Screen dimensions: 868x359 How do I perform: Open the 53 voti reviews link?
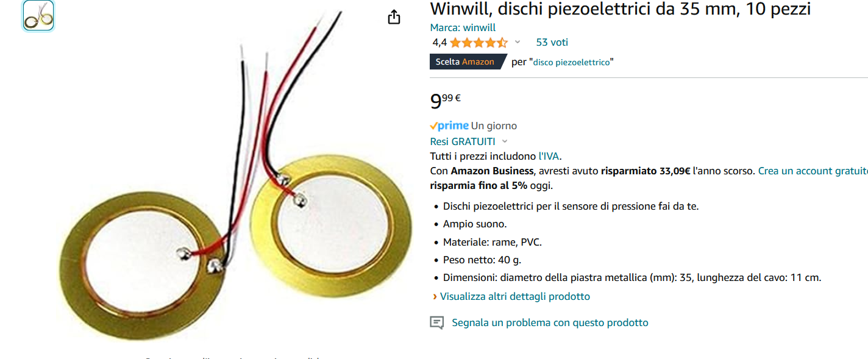(552, 42)
